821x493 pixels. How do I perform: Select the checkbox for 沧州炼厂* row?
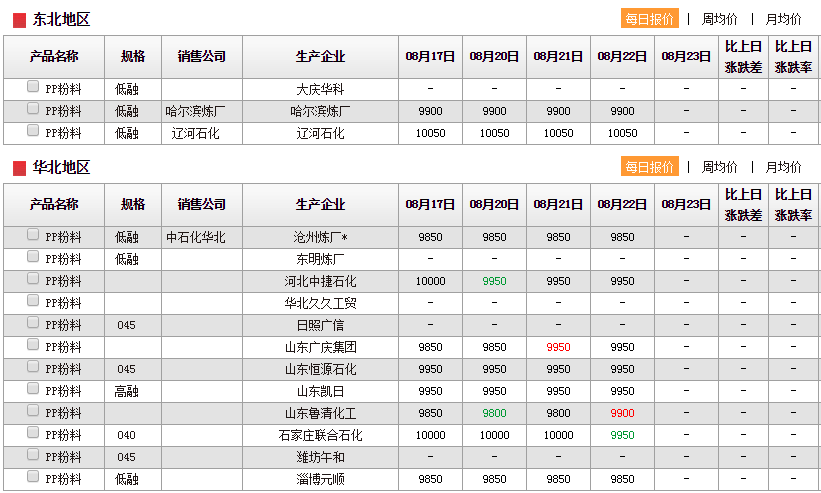33,234
